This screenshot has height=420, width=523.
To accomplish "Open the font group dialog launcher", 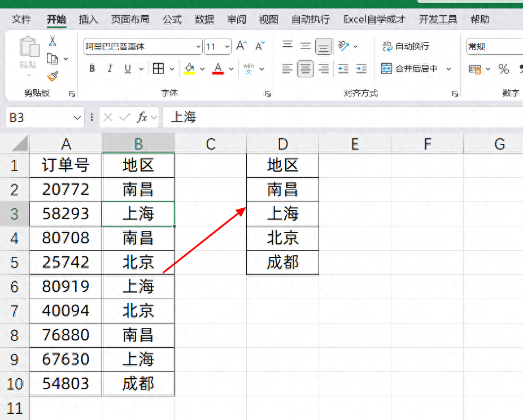I will point(268,94).
